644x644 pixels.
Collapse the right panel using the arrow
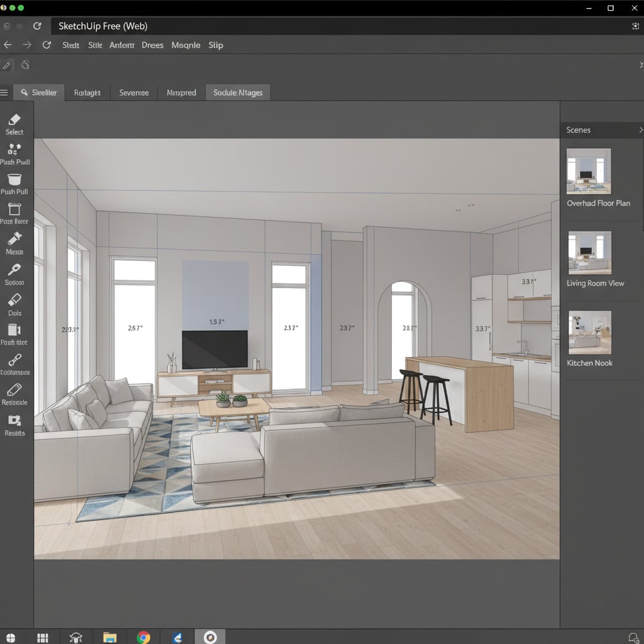click(x=640, y=64)
